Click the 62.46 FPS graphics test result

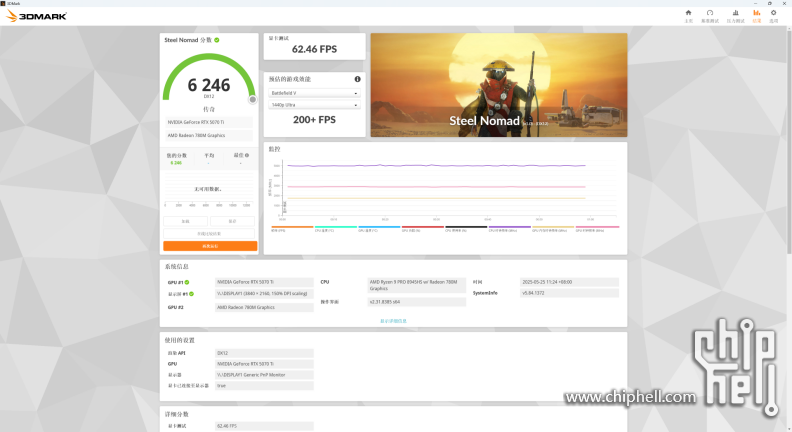pyautogui.click(x=314, y=49)
